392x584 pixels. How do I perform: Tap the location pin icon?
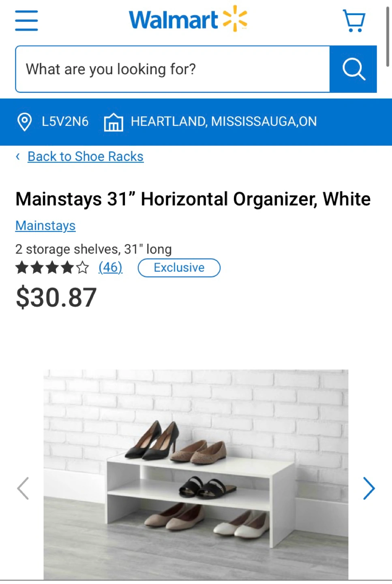(24, 122)
